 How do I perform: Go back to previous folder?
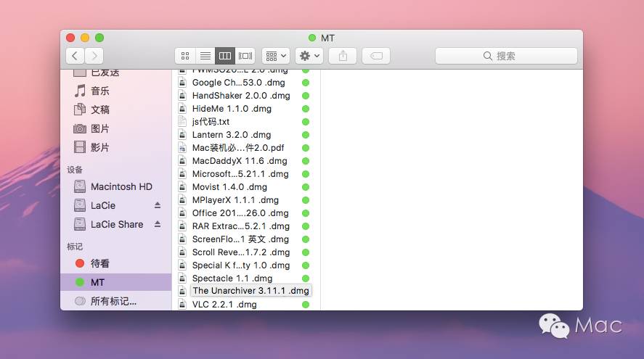75,56
